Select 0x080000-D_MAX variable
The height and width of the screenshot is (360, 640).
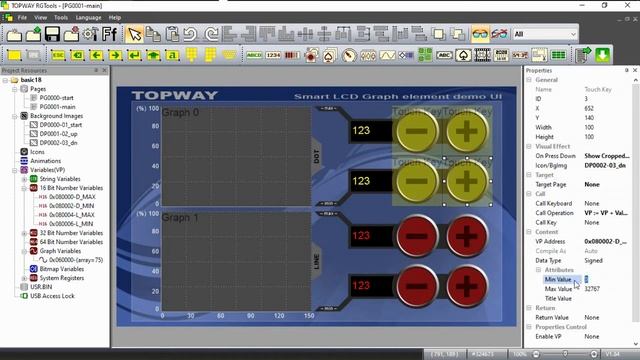[72, 197]
